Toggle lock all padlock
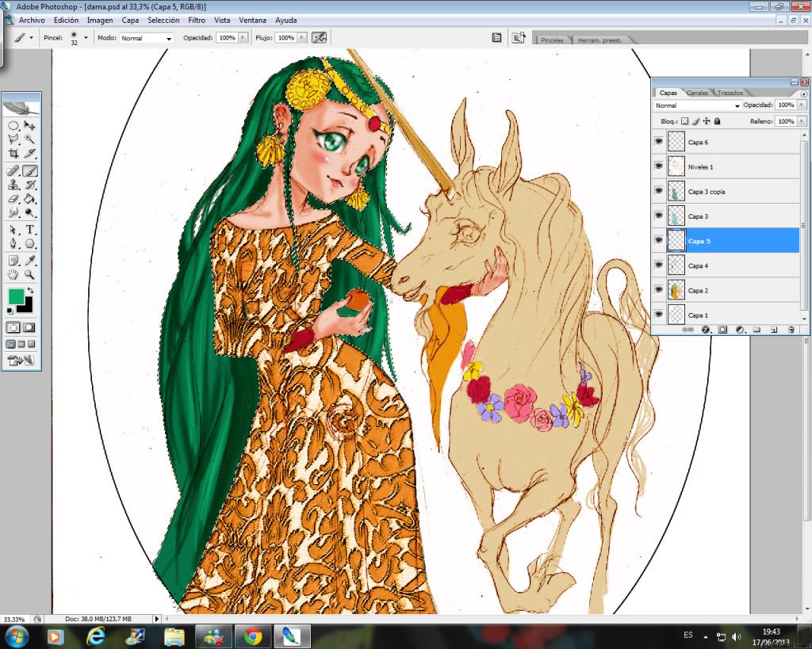Image resolution: width=812 pixels, height=649 pixels. [717, 121]
